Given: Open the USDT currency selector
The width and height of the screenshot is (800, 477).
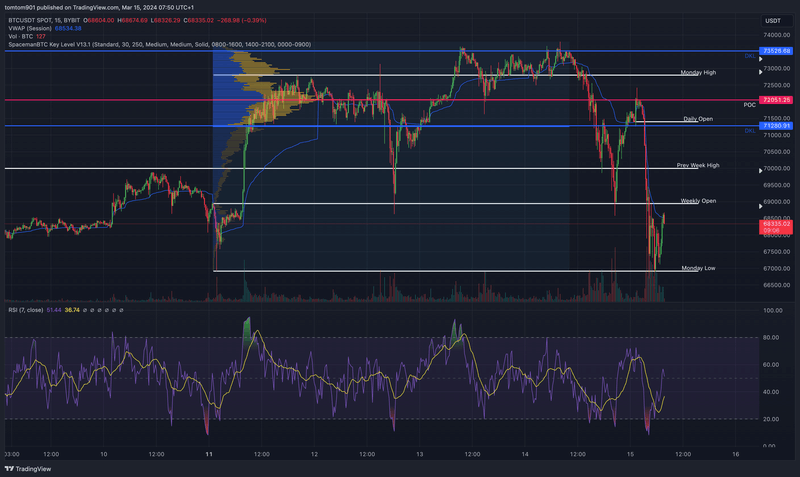Looking at the screenshot, I should click(777, 21).
